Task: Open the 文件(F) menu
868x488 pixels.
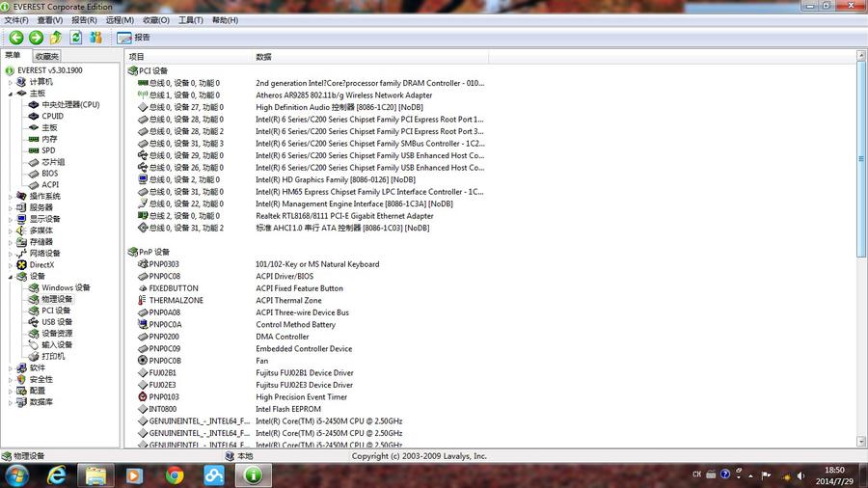Action: pyautogui.click(x=16, y=20)
